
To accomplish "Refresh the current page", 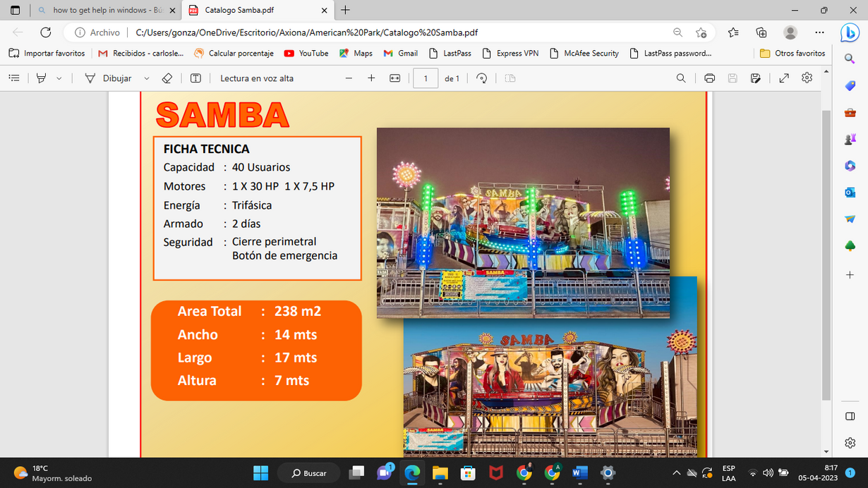I will [46, 32].
